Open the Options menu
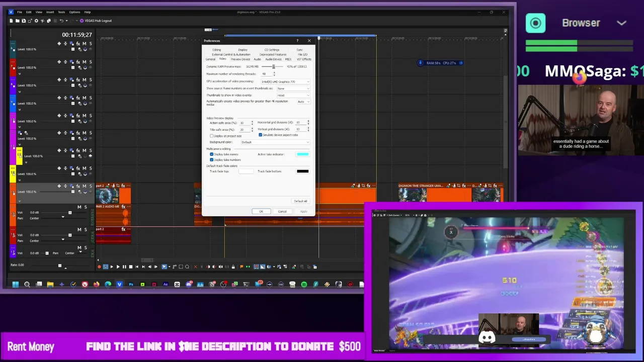The width and height of the screenshot is (644, 362). (74, 12)
